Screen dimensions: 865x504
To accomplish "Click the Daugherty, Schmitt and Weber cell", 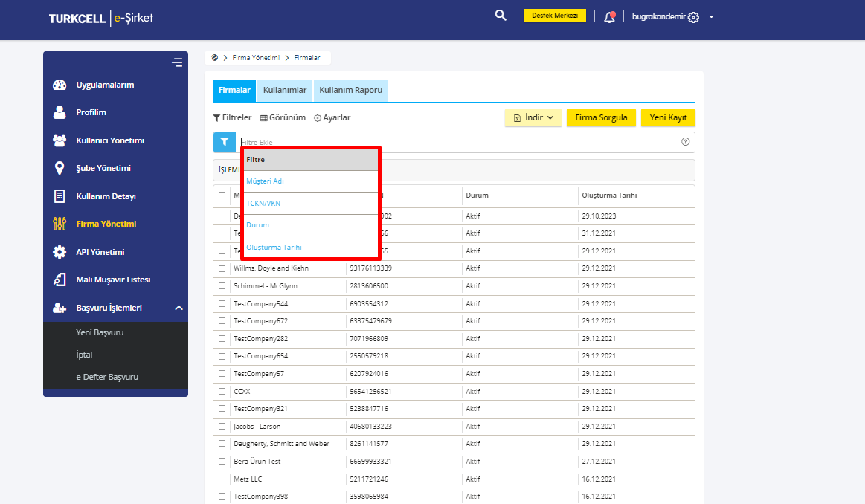I will [281, 443].
